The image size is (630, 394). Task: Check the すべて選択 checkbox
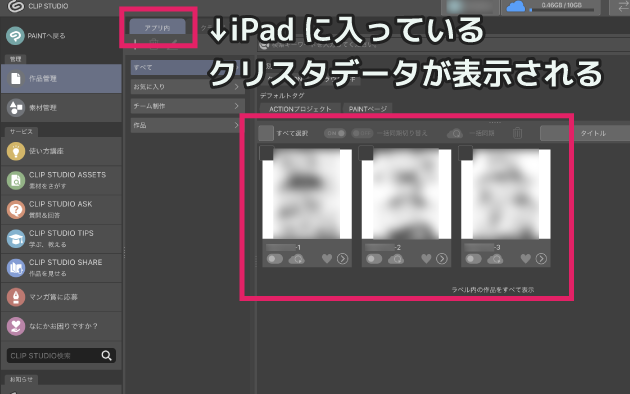tap(266, 133)
